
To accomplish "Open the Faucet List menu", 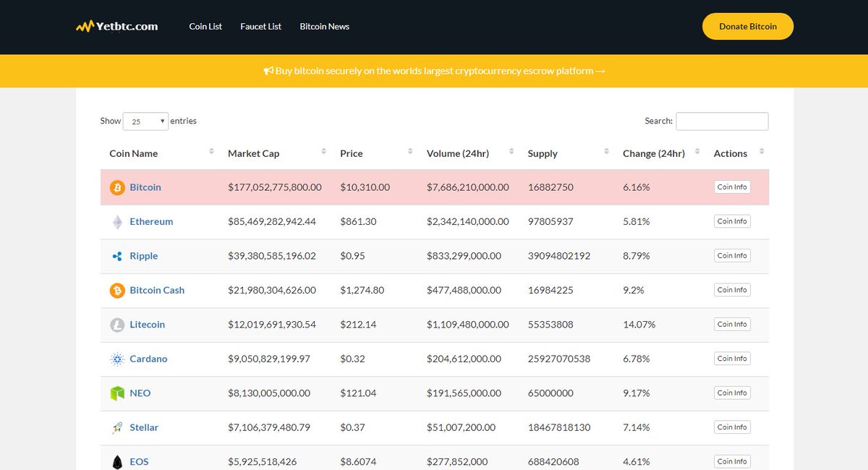I will (261, 27).
